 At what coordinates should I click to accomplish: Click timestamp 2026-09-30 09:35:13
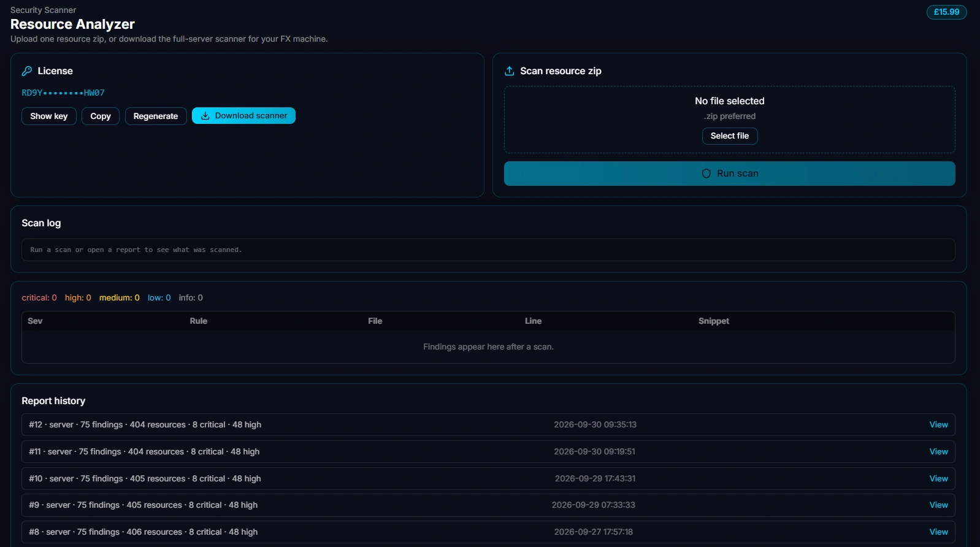point(595,425)
